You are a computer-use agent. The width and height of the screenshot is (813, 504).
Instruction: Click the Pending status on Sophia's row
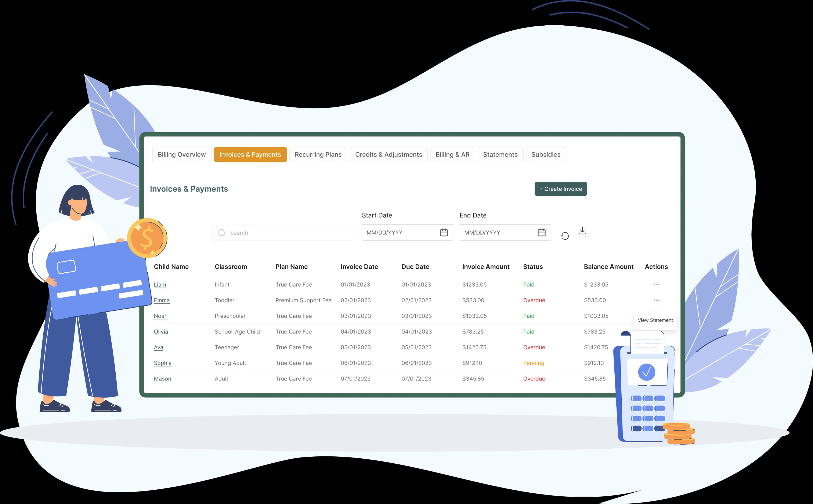coord(534,363)
